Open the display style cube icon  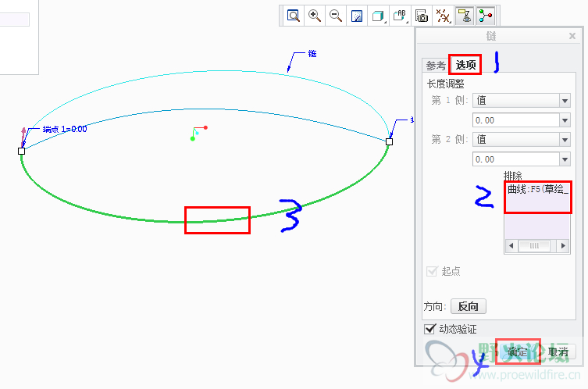click(378, 16)
